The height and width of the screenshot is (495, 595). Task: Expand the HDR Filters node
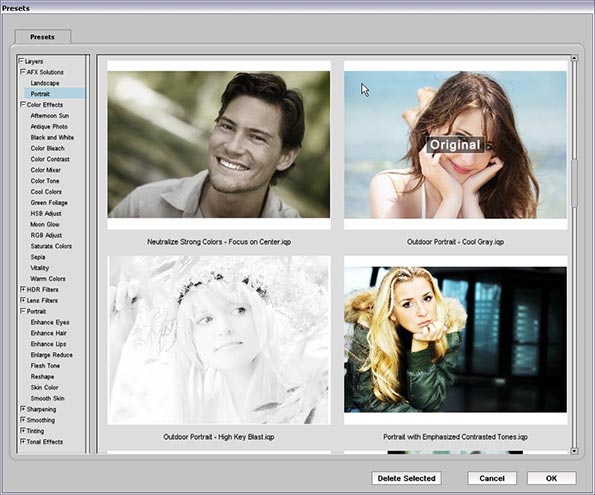tap(23, 289)
